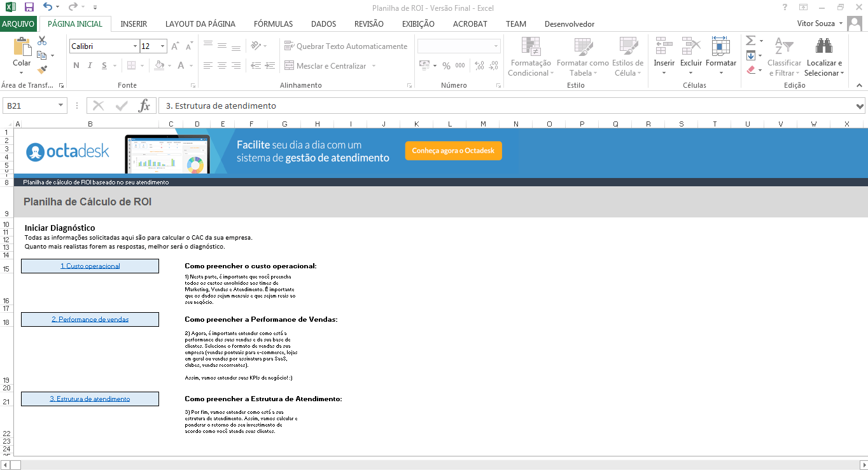The image size is (868, 473).
Task: Click the fill color bucket swatch
Action: 160,65
